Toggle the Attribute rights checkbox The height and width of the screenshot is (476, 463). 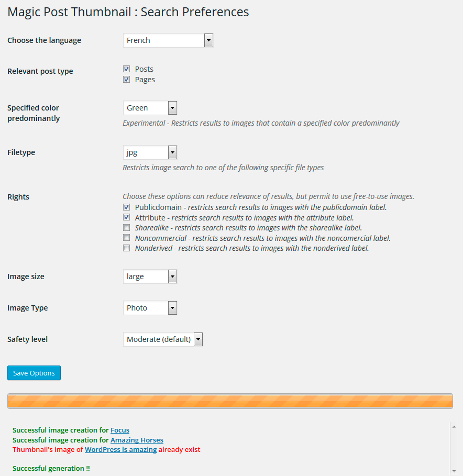tap(127, 217)
